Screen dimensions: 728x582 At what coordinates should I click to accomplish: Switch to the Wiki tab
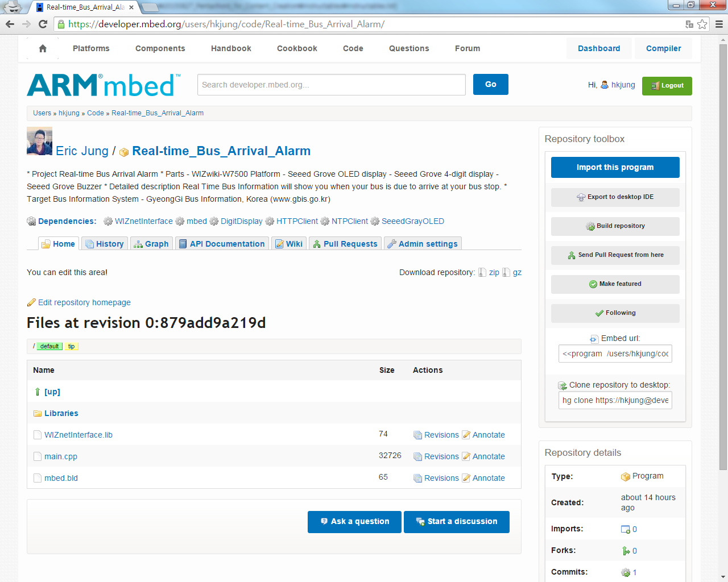pos(288,243)
